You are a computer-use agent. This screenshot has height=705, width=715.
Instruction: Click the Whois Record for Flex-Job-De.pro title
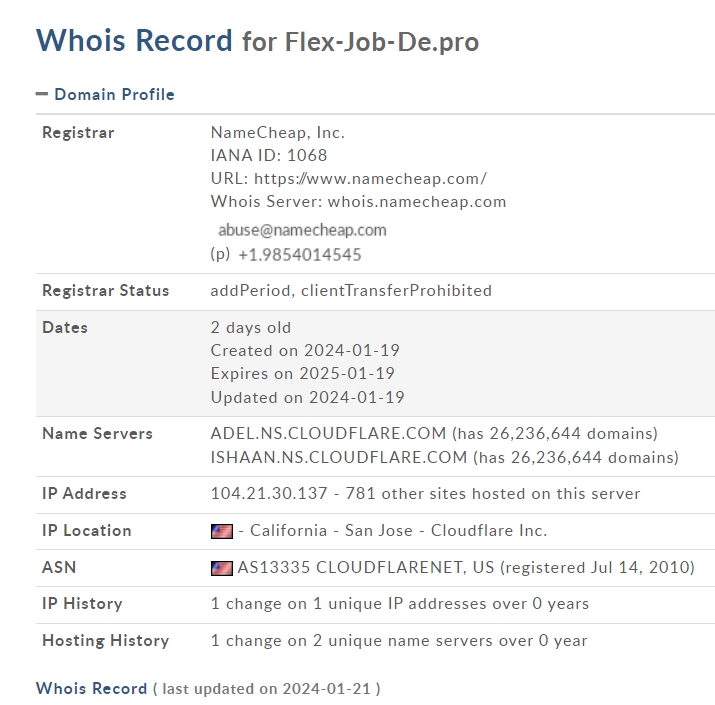coord(258,41)
